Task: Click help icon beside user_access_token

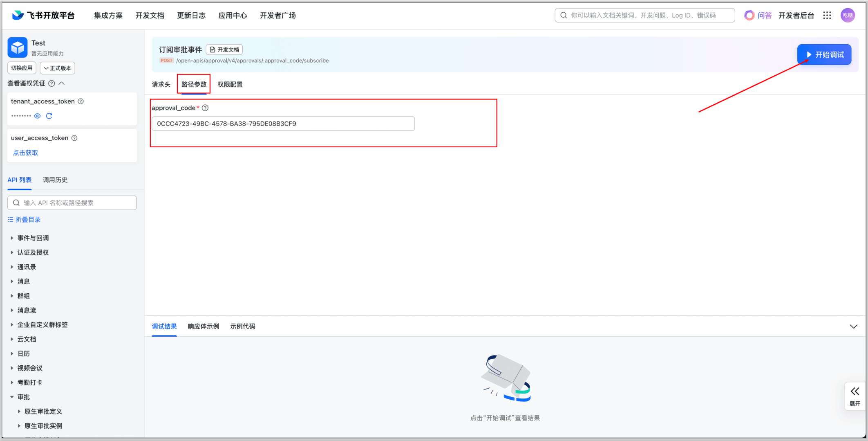Action: pyautogui.click(x=74, y=138)
